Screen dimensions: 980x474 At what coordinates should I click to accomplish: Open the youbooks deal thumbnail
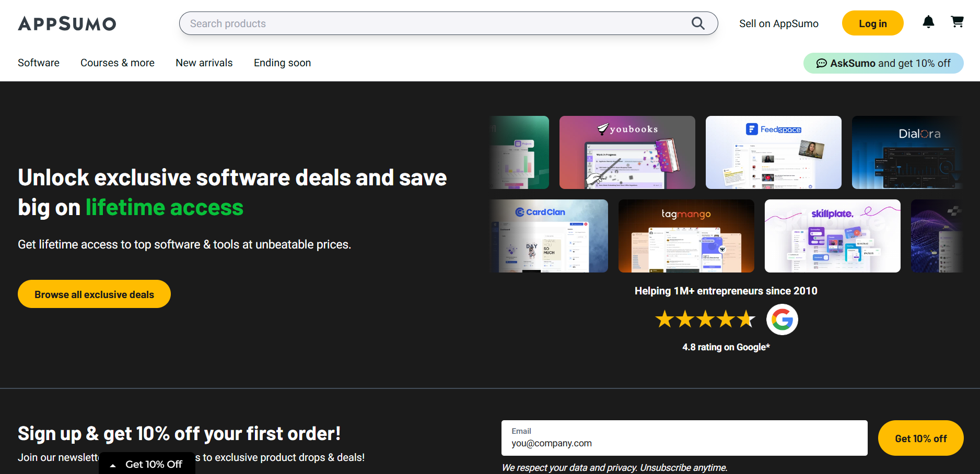(x=627, y=152)
